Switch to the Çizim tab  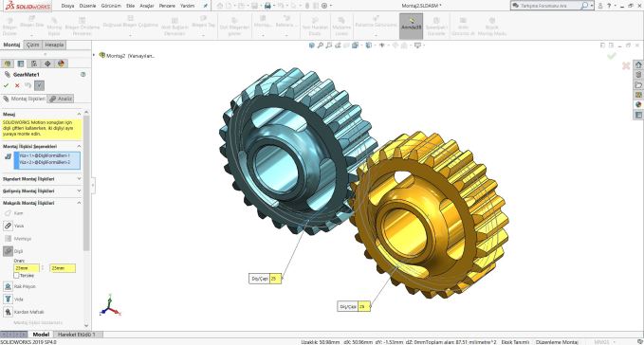33,45
